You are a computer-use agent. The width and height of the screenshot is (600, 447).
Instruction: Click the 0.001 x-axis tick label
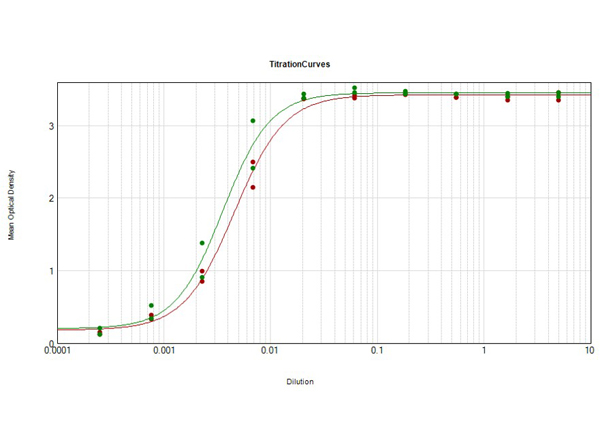point(164,351)
